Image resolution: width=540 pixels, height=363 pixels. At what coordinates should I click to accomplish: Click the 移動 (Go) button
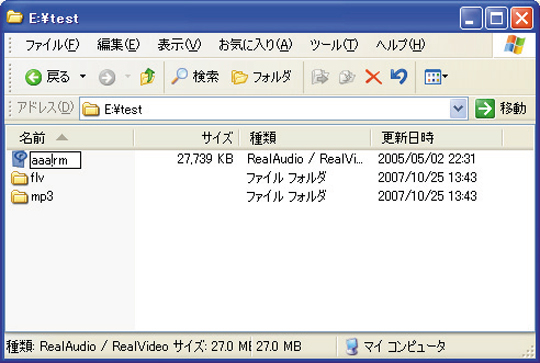[501, 109]
